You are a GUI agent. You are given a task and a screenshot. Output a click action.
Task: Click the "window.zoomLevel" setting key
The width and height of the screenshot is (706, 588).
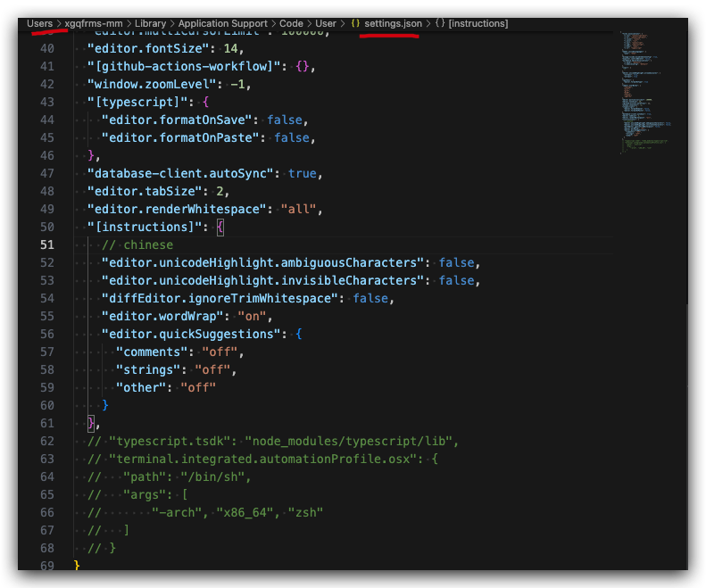coord(152,84)
